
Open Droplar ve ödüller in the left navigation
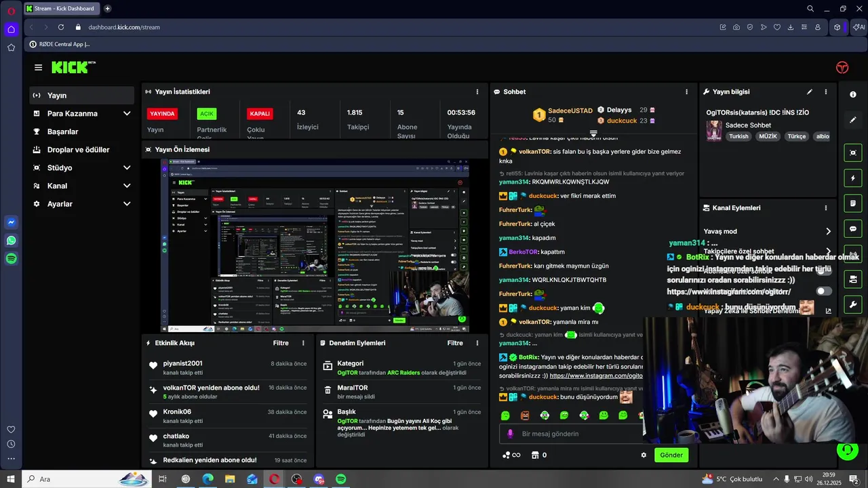[x=81, y=150]
